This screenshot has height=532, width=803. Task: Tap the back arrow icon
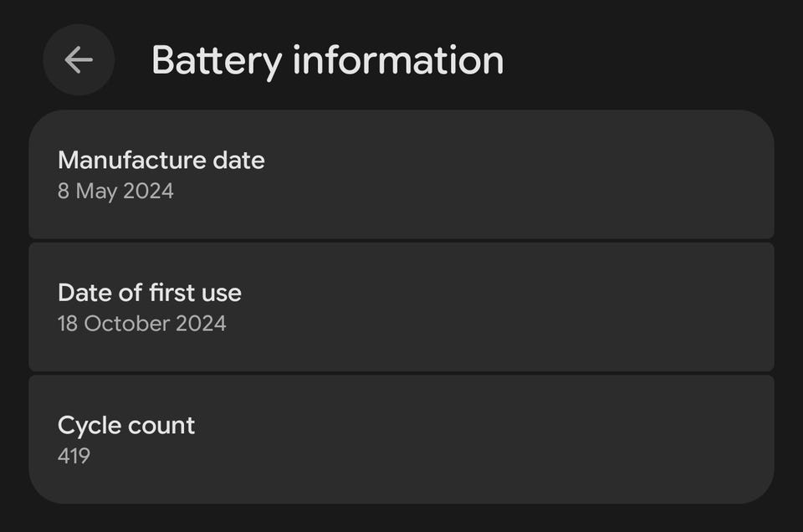pyautogui.click(x=79, y=59)
